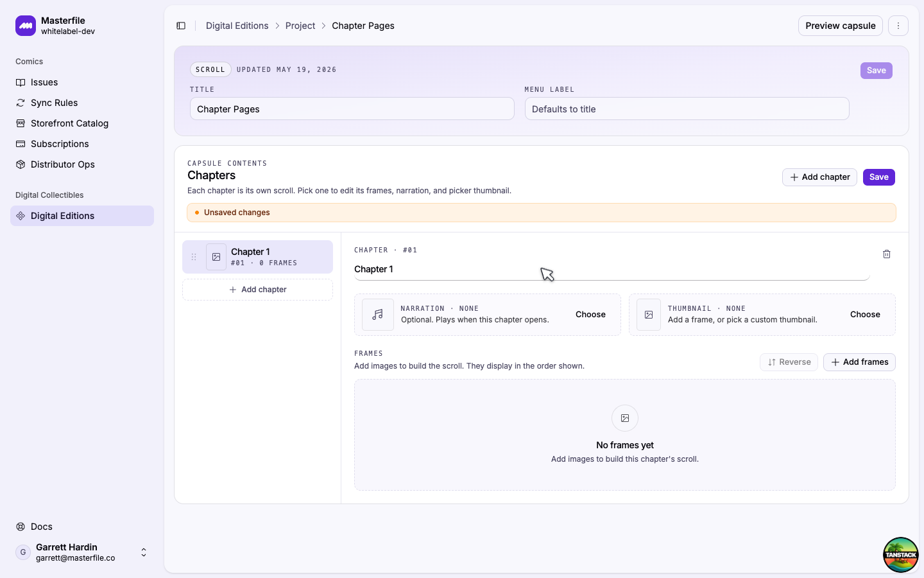Click the Chapters heading

pyautogui.click(x=211, y=175)
